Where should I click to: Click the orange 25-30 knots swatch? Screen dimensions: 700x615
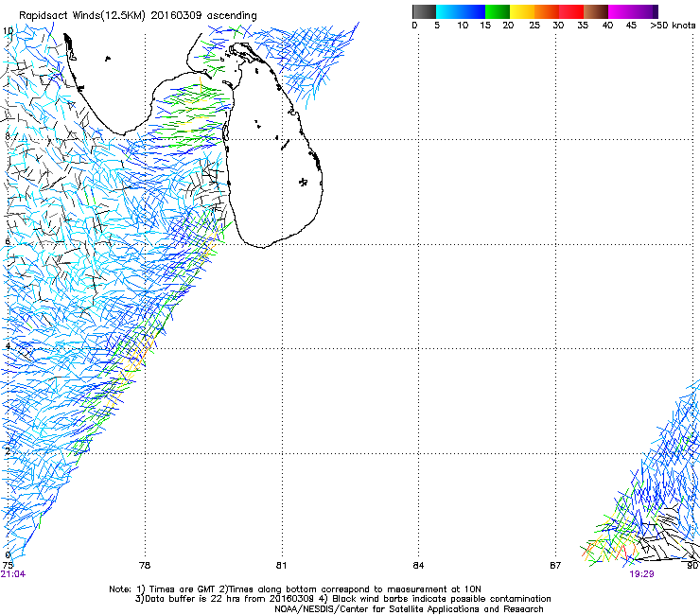tap(547, 11)
